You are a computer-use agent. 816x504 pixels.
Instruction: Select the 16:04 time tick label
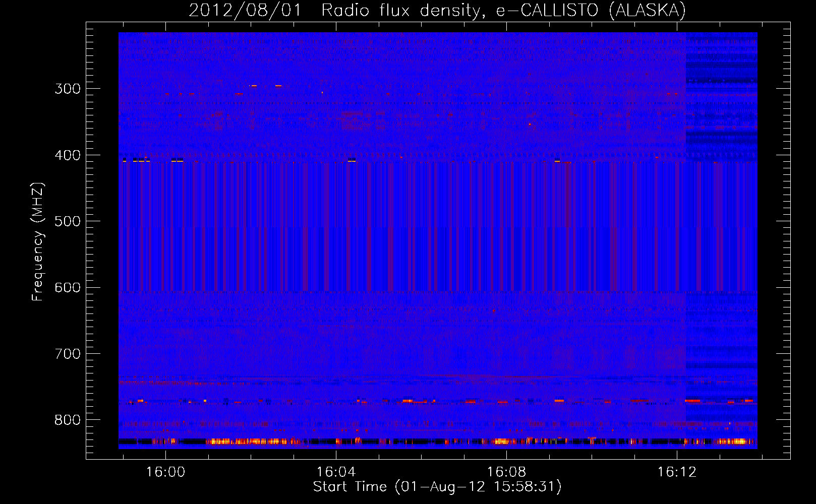(x=336, y=472)
